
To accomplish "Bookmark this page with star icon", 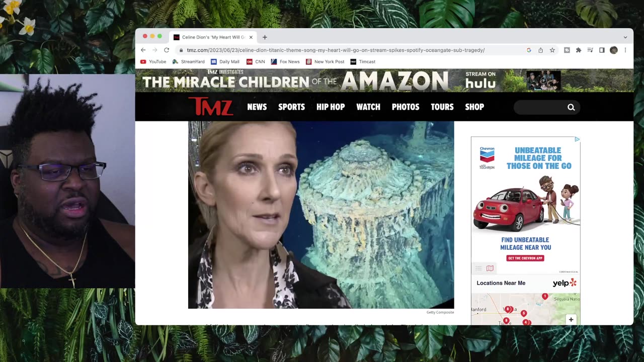I will pyautogui.click(x=552, y=50).
